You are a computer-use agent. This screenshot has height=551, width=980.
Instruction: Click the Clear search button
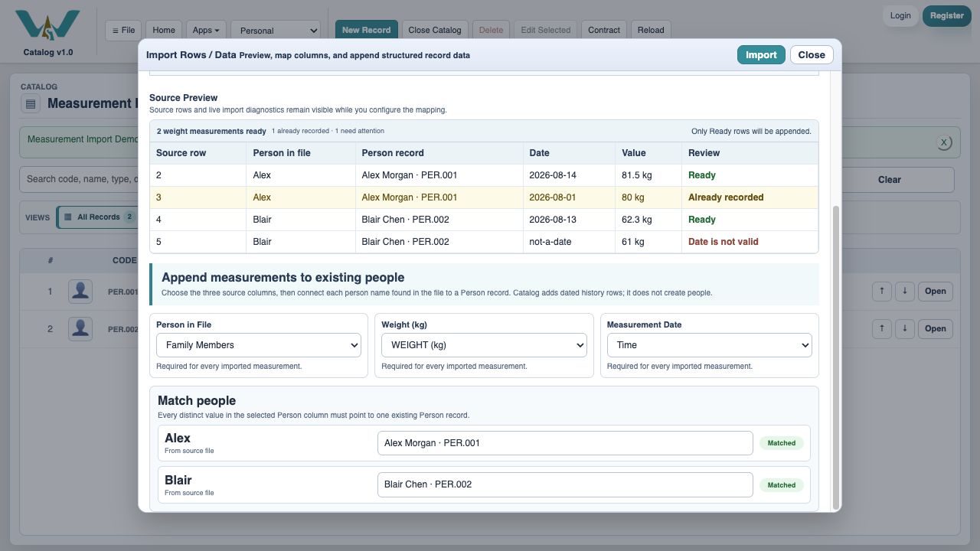point(890,180)
